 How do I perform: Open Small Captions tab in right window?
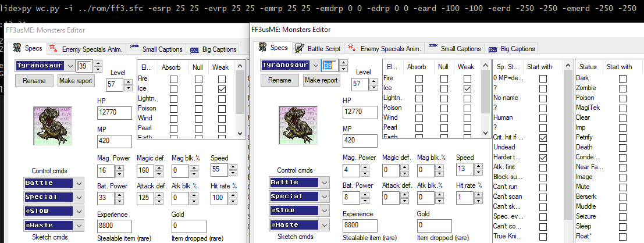[455, 48]
